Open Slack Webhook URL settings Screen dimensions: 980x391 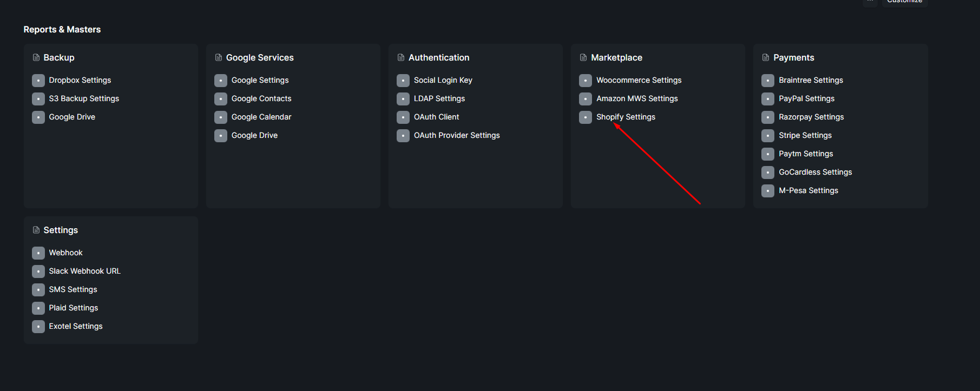[84, 271]
